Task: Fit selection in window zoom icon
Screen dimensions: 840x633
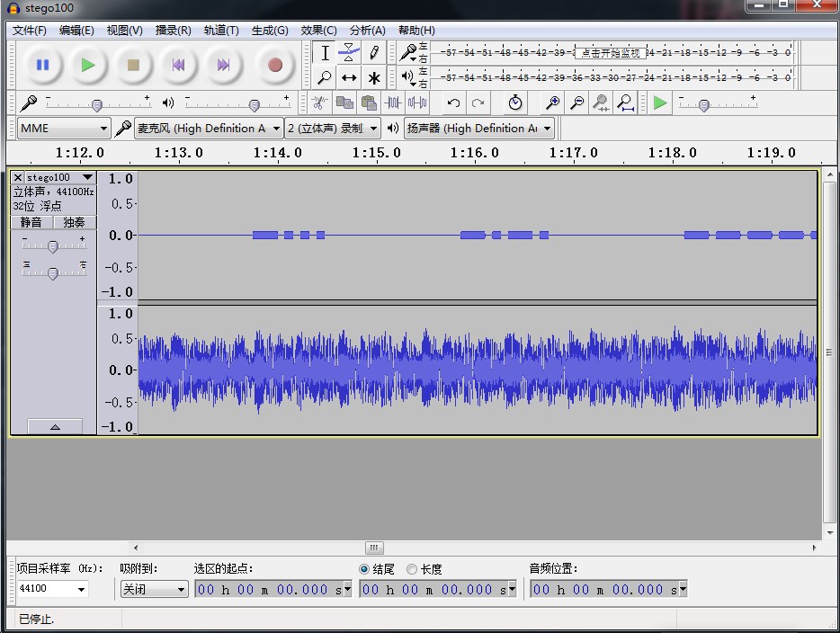Action: (601, 103)
